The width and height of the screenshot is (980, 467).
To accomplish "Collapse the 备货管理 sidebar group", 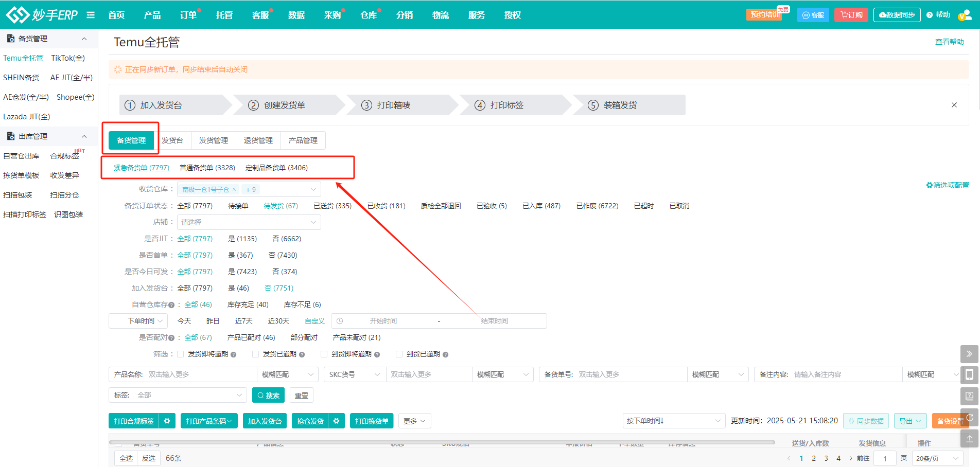I will [x=84, y=39].
